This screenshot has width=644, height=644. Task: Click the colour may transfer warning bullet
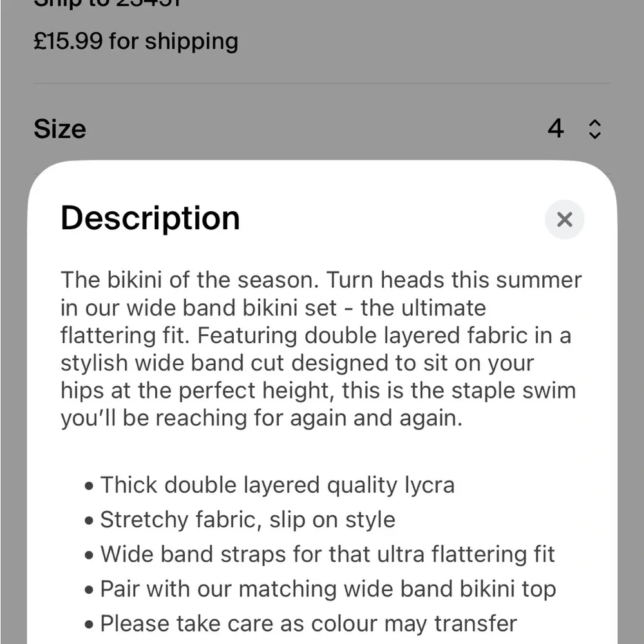pyautogui.click(x=308, y=623)
